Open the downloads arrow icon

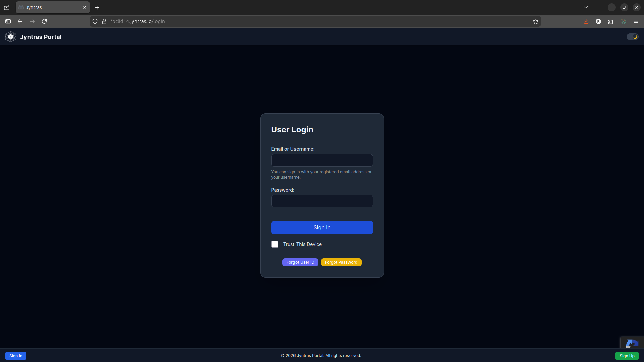[586, 21]
